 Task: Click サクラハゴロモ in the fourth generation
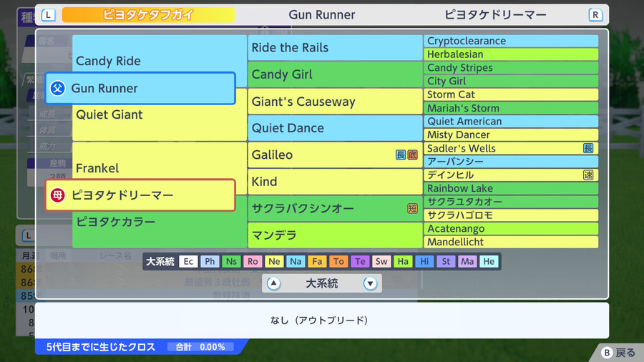(x=511, y=215)
